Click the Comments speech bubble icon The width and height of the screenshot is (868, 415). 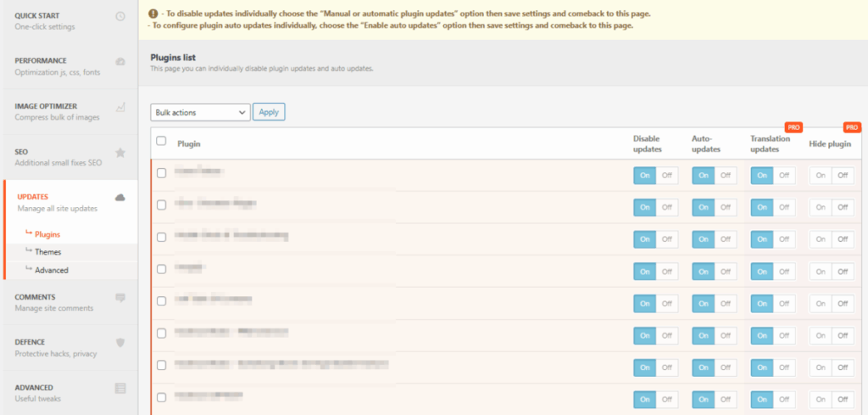click(x=120, y=298)
